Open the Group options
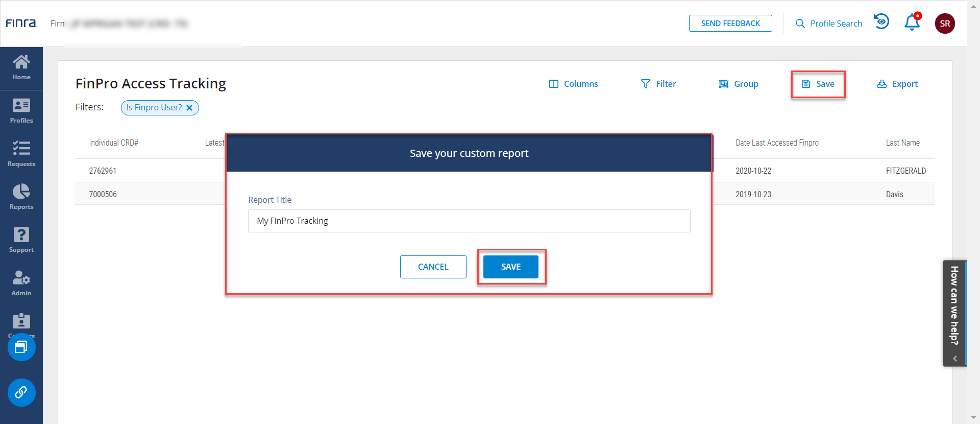 tap(739, 84)
